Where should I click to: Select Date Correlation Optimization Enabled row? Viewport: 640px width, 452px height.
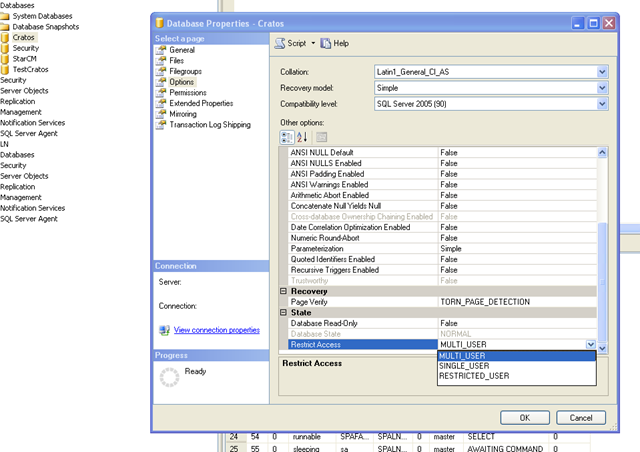click(x=442, y=227)
